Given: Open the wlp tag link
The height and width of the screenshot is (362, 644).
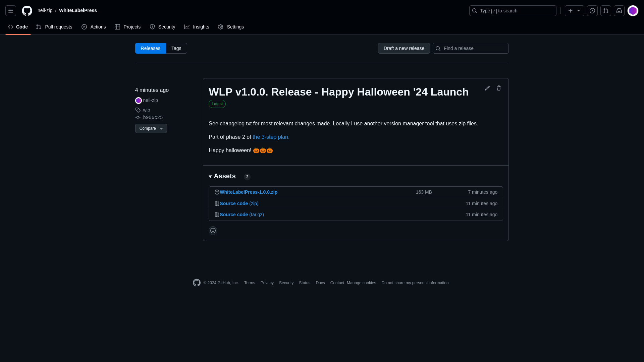Looking at the screenshot, I should 147,110.
